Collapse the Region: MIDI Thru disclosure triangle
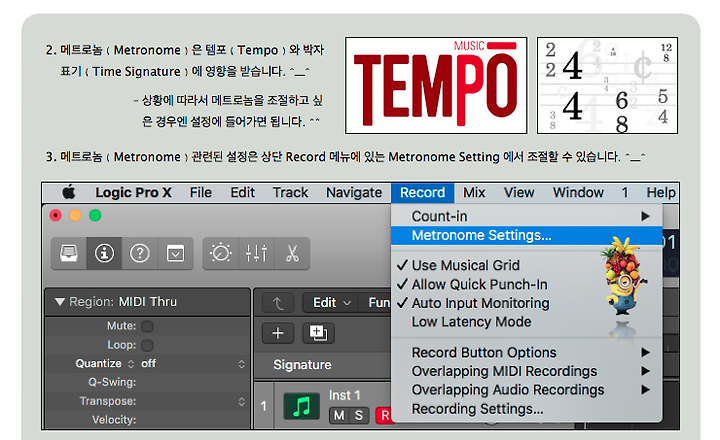The height and width of the screenshot is (440, 720). pyautogui.click(x=59, y=302)
